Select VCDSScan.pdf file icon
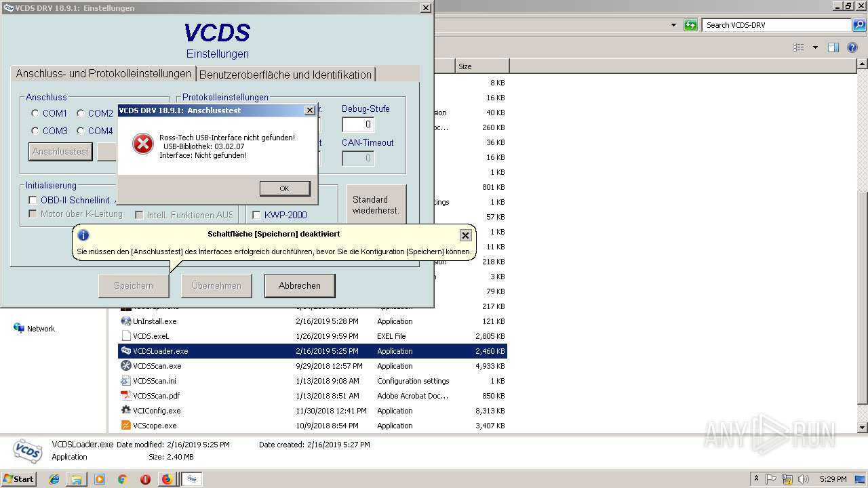Viewport: 868px width, 488px height. tap(126, 396)
